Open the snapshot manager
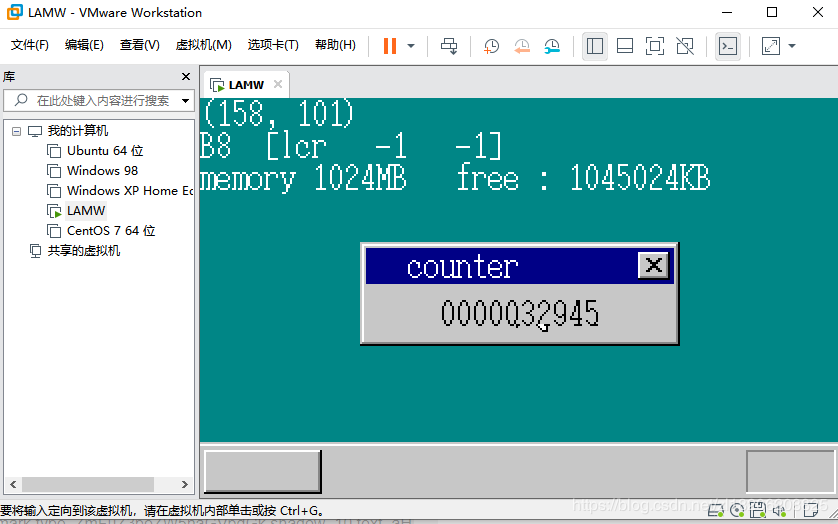This screenshot has width=838, height=524. 552,46
